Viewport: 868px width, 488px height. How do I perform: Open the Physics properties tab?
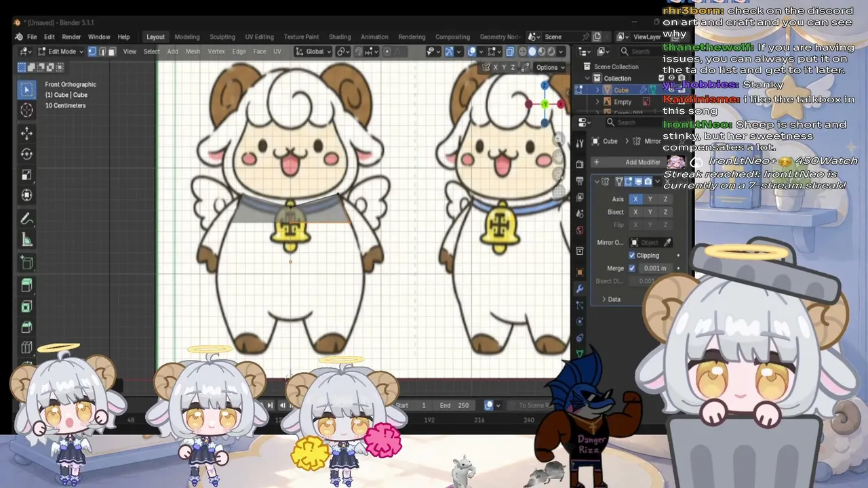[580, 321]
